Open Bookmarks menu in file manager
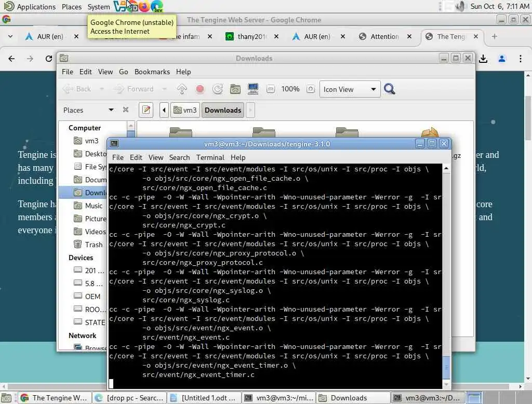532x404 pixels. click(x=152, y=72)
